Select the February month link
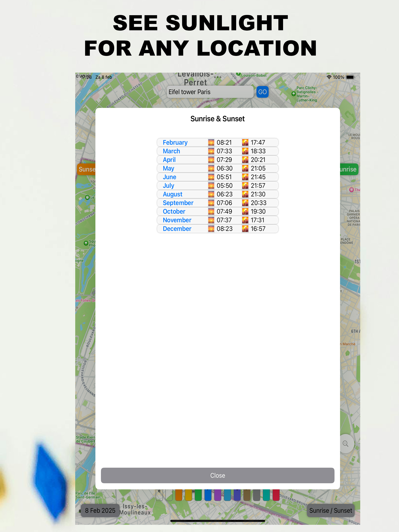 (175, 142)
